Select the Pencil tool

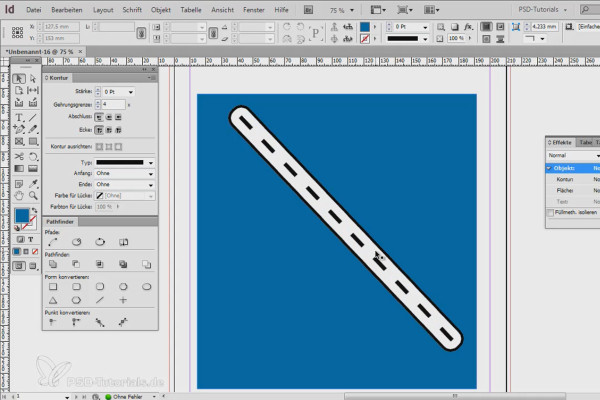[x=33, y=129]
